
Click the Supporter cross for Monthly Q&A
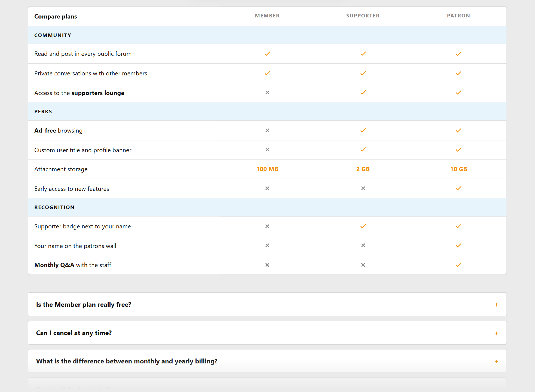pos(363,265)
